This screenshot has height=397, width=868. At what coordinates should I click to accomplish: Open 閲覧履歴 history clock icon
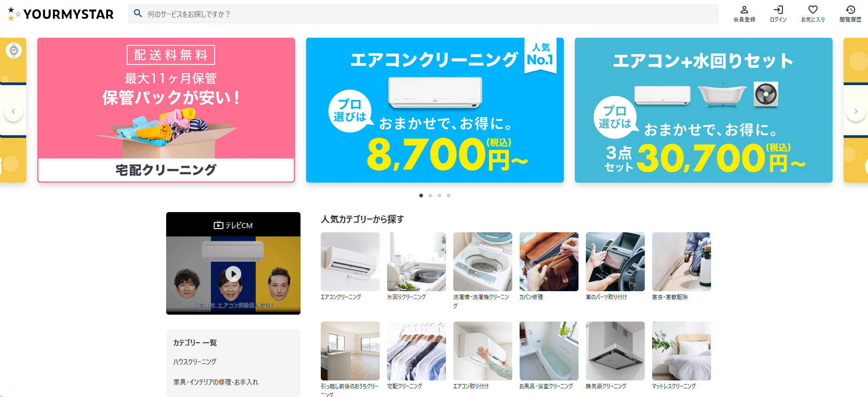[x=850, y=10]
